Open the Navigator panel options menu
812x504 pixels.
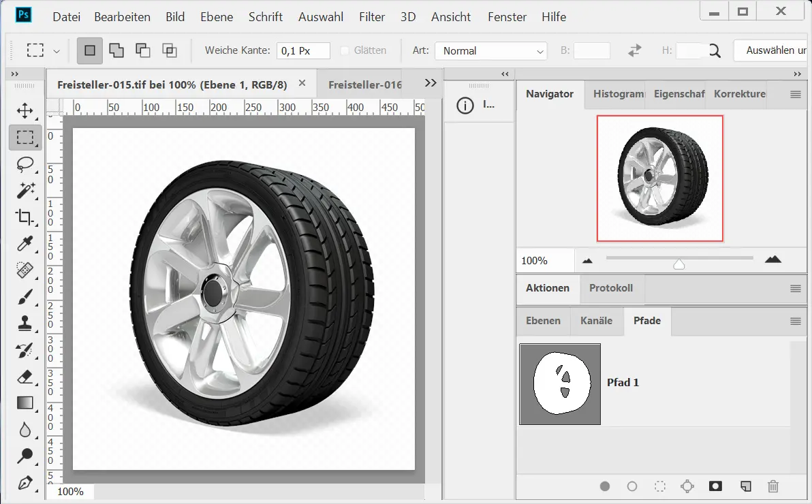pyautogui.click(x=795, y=95)
